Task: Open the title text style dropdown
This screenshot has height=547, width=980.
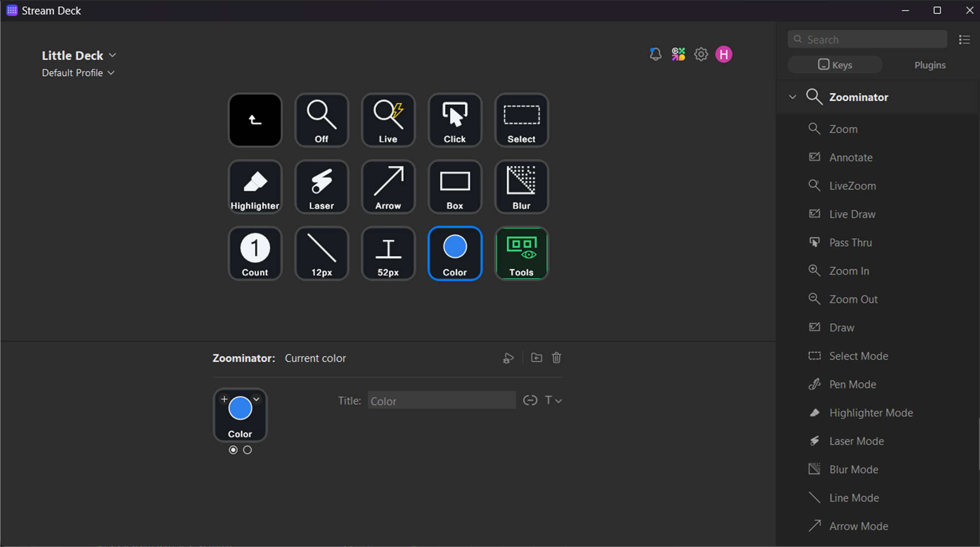Action: click(553, 400)
